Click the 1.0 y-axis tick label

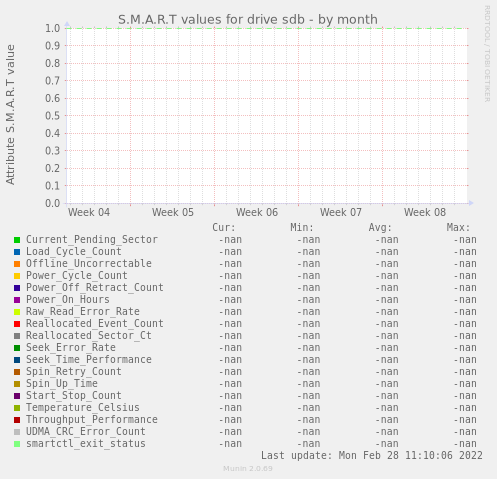tap(53, 28)
